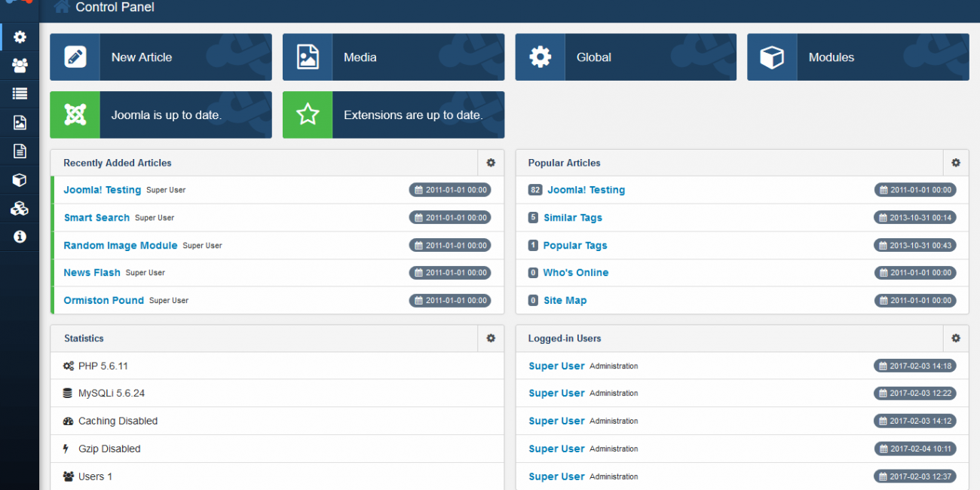
Task: Click the Caching Disabled dashboard icon
Action: tap(69, 421)
